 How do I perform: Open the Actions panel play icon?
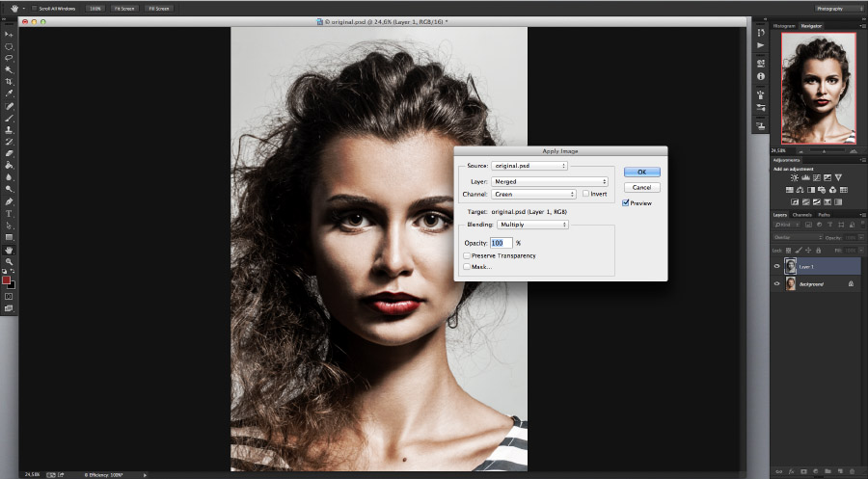pos(761,45)
